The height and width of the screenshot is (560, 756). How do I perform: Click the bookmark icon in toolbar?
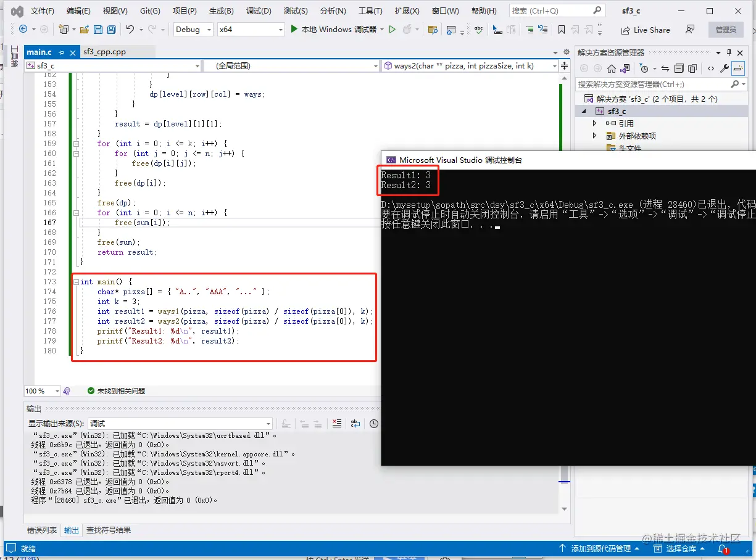pyautogui.click(x=561, y=30)
